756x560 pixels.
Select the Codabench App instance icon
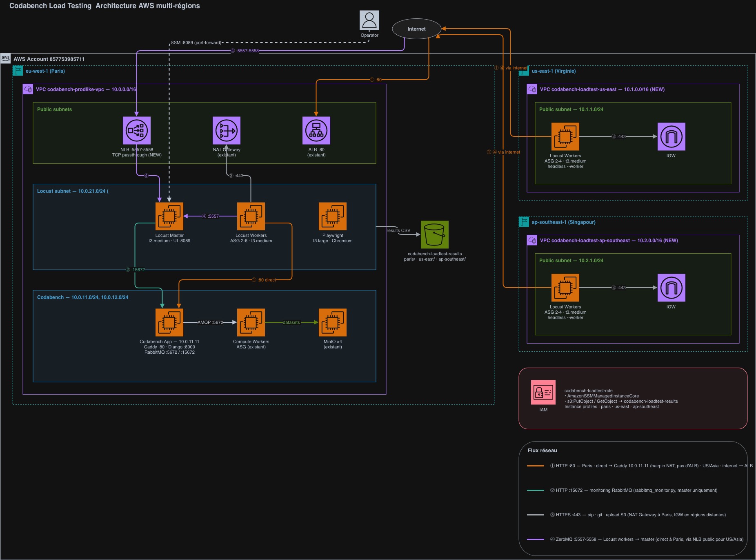click(x=169, y=323)
